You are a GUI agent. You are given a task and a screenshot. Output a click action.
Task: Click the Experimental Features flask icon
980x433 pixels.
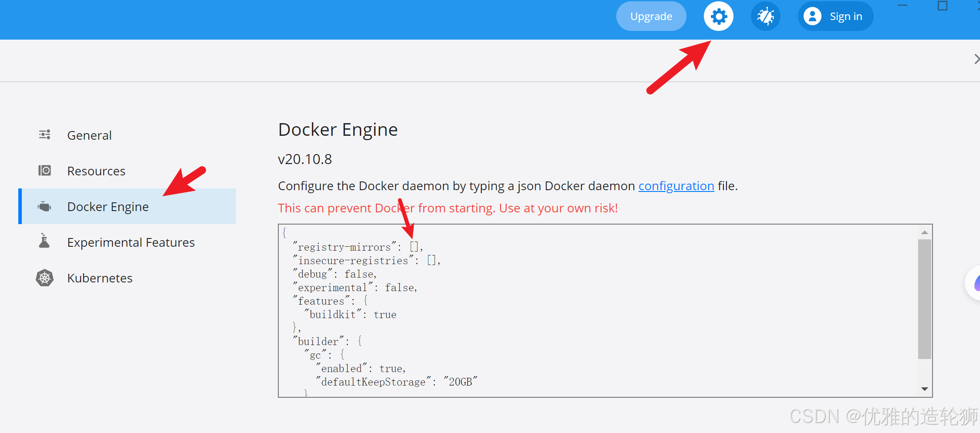44,241
